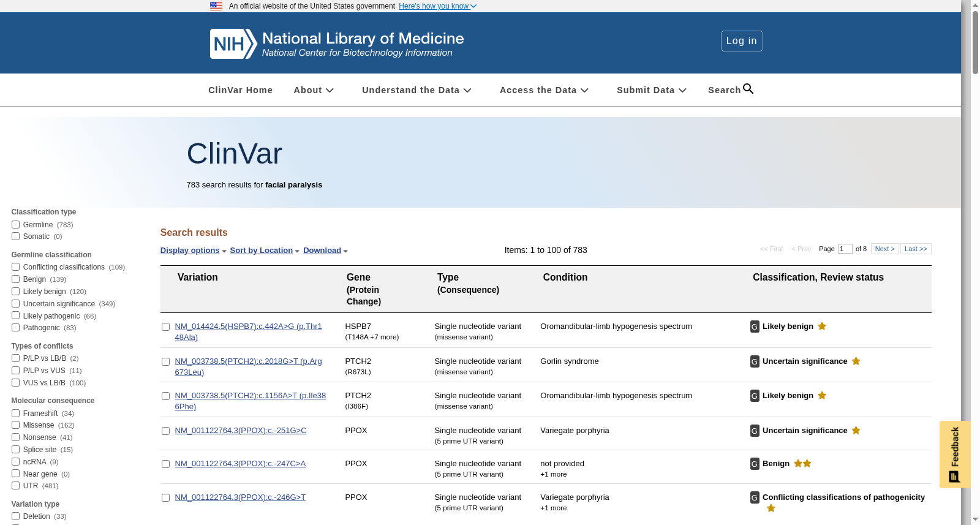Image resolution: width=980 pixels, height=525 pixels.
Task: Open Display options dropdown
Action: [x=194, y=251]
